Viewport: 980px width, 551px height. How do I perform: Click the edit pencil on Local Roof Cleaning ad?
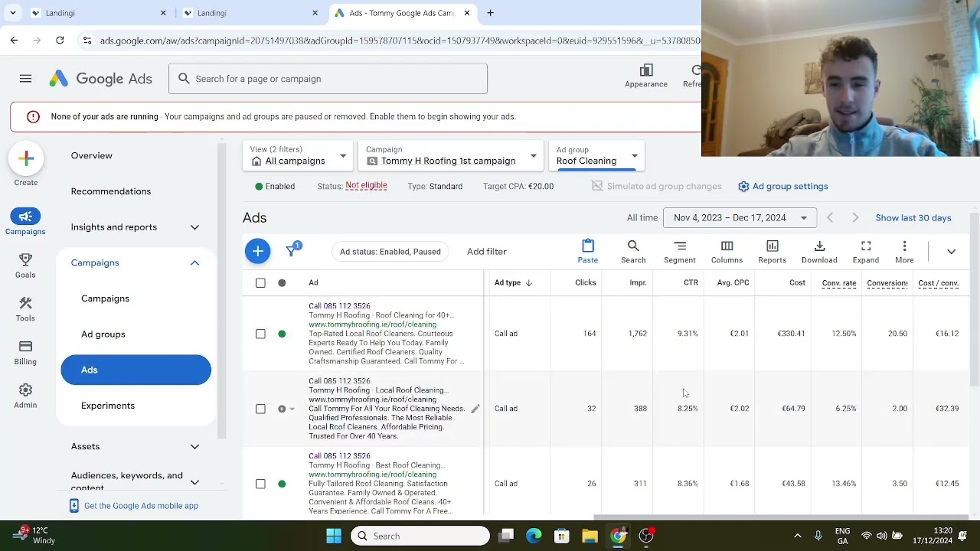[475, 409]
